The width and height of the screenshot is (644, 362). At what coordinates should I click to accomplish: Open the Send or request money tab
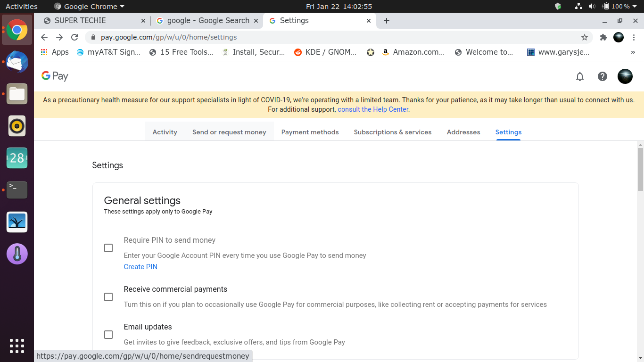pyautogui.click(x=229, y=132)
